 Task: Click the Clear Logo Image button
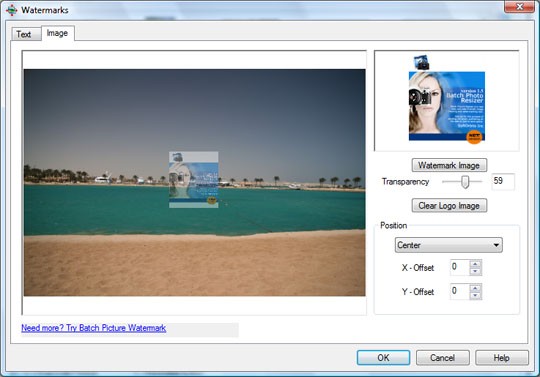[449, 206]
